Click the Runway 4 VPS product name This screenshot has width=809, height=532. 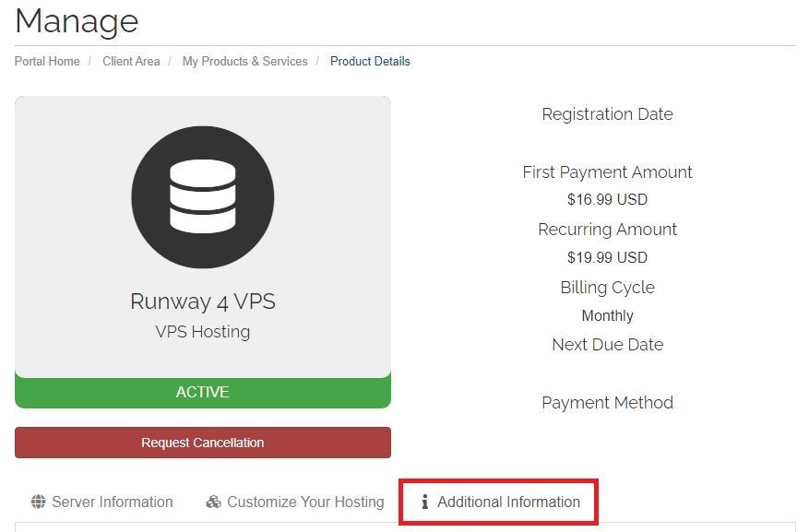(203, 301)
